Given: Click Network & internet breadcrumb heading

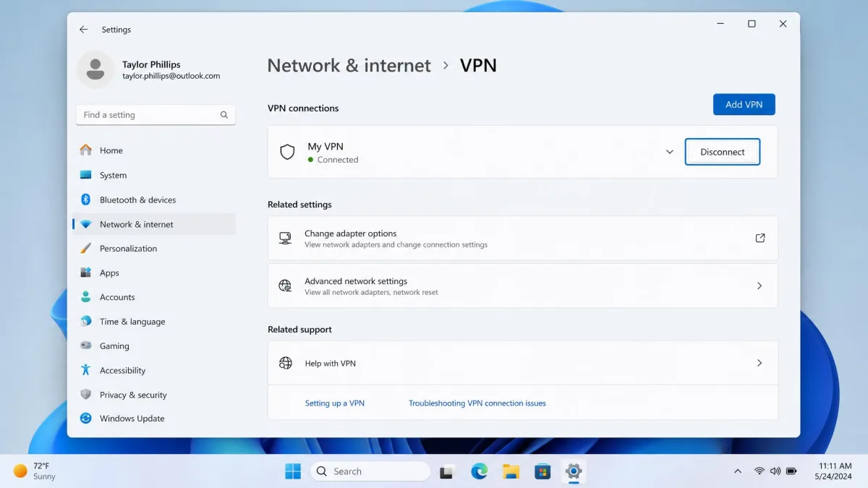Looking at the screenshot, I should point(349,65).
